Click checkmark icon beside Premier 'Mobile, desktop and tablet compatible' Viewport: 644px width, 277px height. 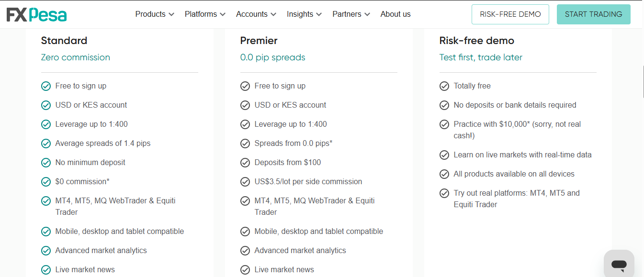click(245, 232)
